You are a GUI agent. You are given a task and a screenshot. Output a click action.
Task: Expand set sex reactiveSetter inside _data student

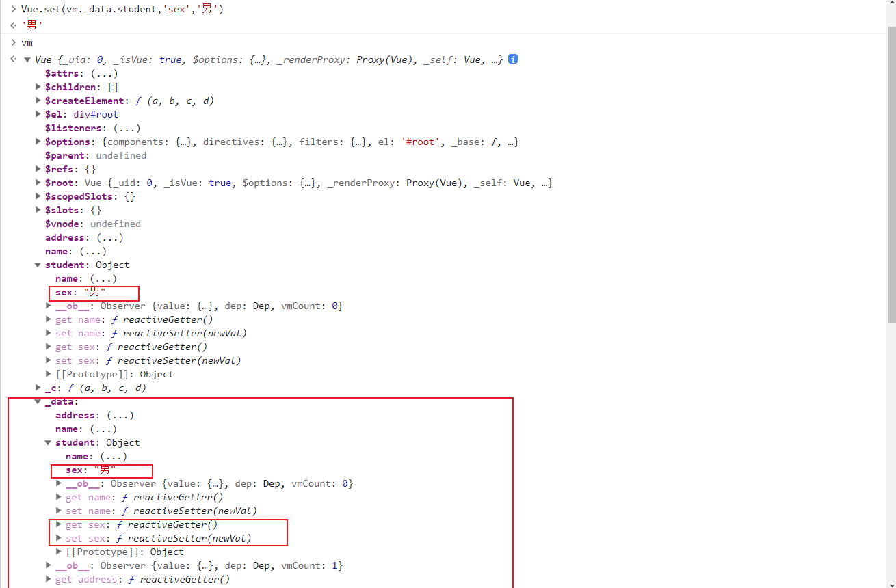[59, 538]
